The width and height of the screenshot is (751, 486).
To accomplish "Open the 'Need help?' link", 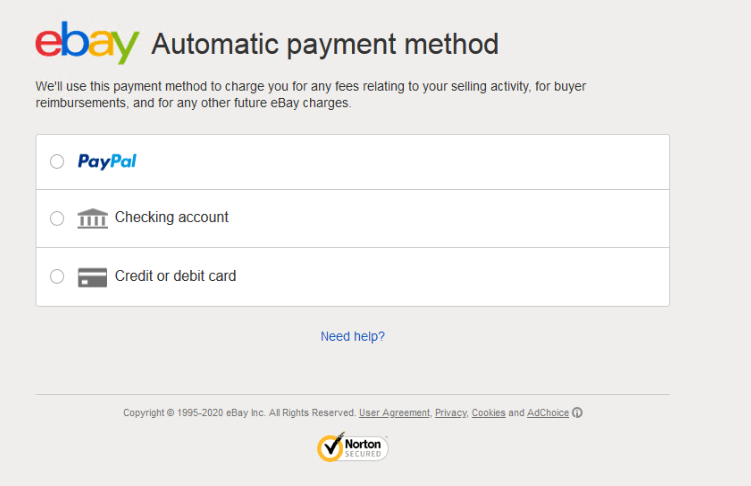I will tap(352, 336).
